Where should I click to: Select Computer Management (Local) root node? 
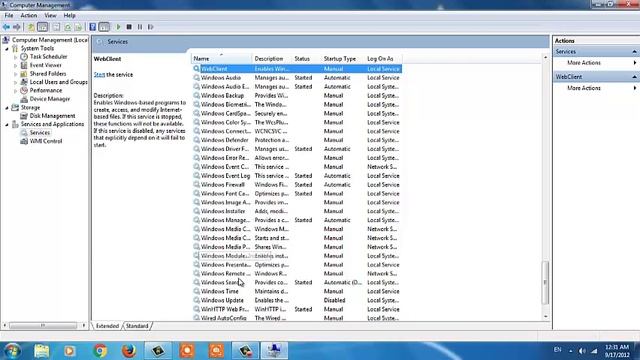50,40
